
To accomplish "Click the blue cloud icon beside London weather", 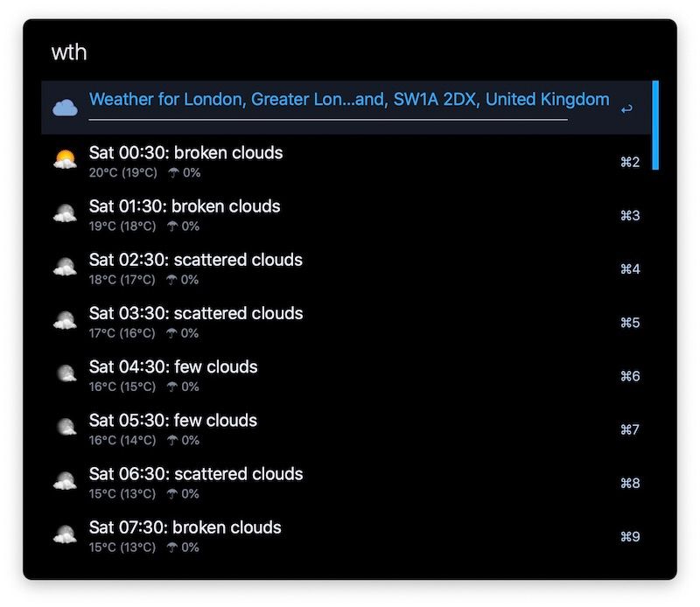I will [x=65, y=108].
